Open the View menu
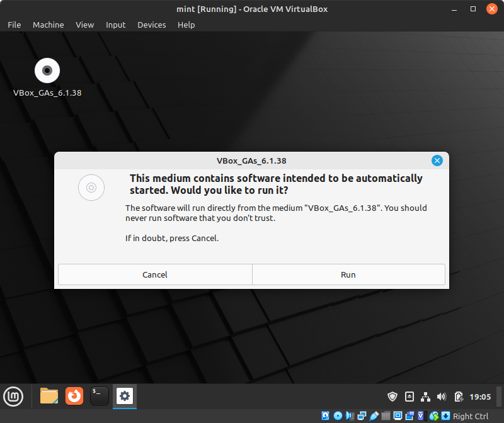 point(85,25)
